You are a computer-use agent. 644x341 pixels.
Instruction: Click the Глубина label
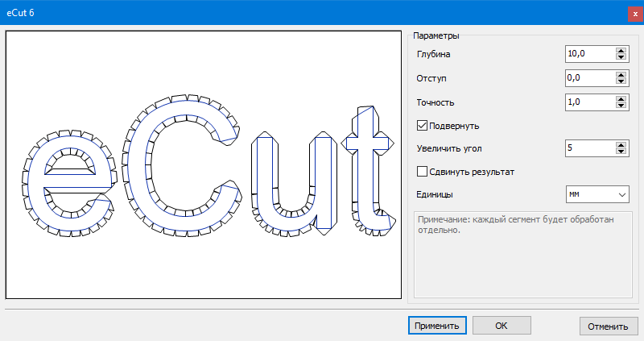(x=433, y=54)
